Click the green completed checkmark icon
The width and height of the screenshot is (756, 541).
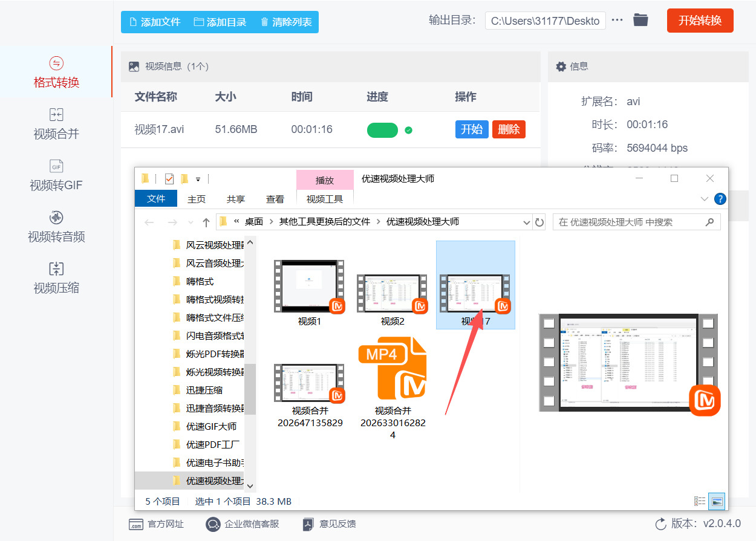pos(408,130)
